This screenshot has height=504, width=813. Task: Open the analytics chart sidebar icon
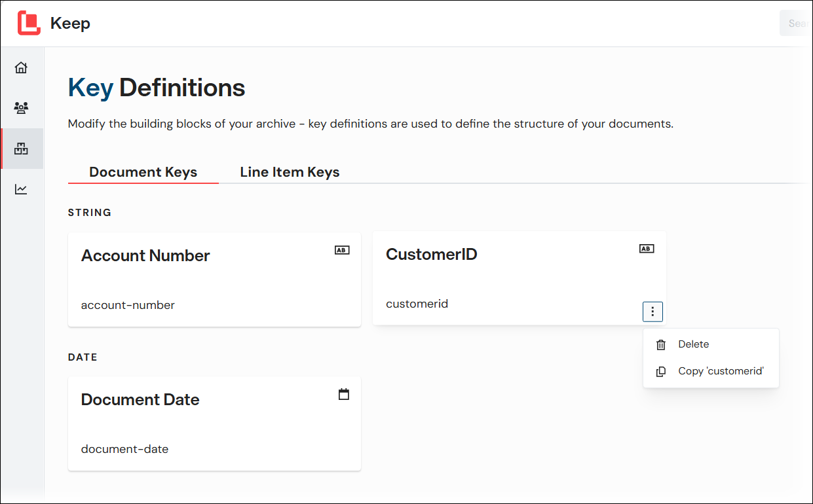(x=22, y=189)
